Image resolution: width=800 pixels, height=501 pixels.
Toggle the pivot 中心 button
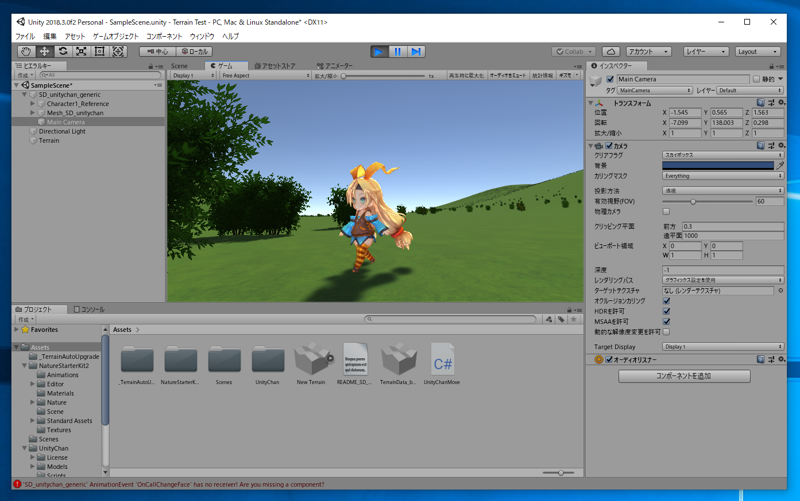158,52
